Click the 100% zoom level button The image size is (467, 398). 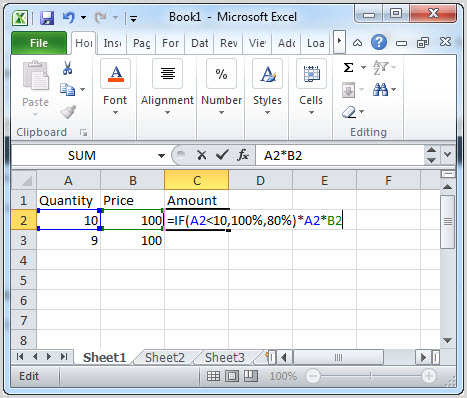pyautogui.click(x=283, y=376)
